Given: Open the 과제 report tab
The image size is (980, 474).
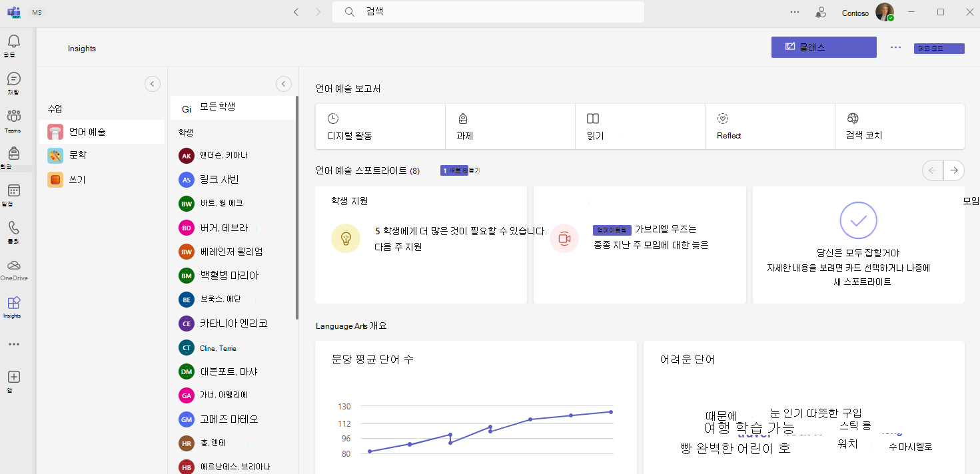Looking at the screenshot, I should (510, 126).
